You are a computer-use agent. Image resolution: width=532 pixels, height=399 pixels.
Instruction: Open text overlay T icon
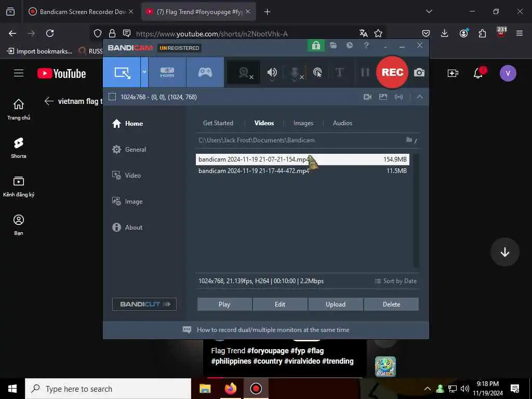tap(339, 72)
